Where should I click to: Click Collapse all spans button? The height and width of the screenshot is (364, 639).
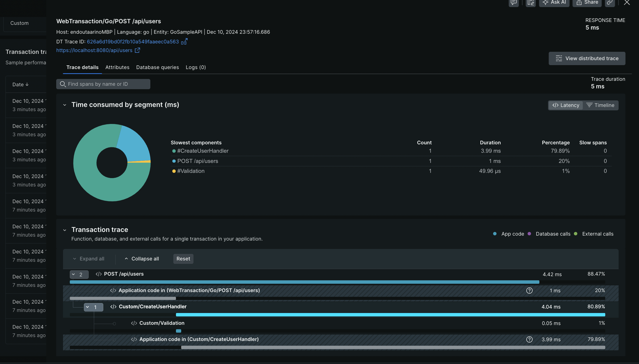142,259
